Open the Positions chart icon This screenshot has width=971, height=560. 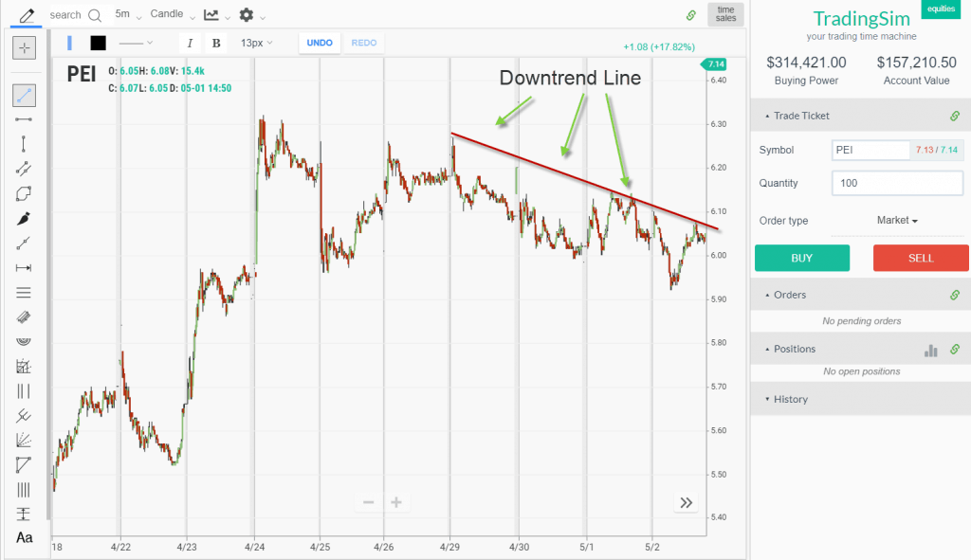[x=930, y=349]
